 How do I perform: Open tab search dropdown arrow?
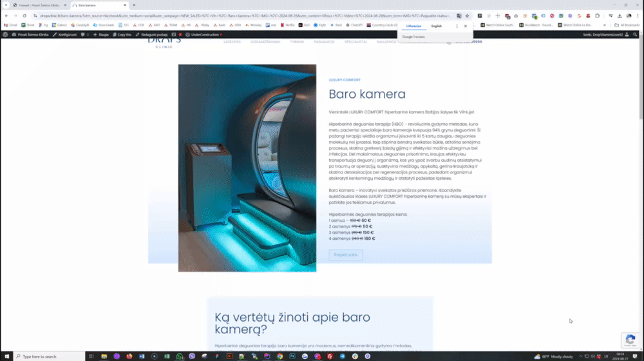tap(6, 5)
